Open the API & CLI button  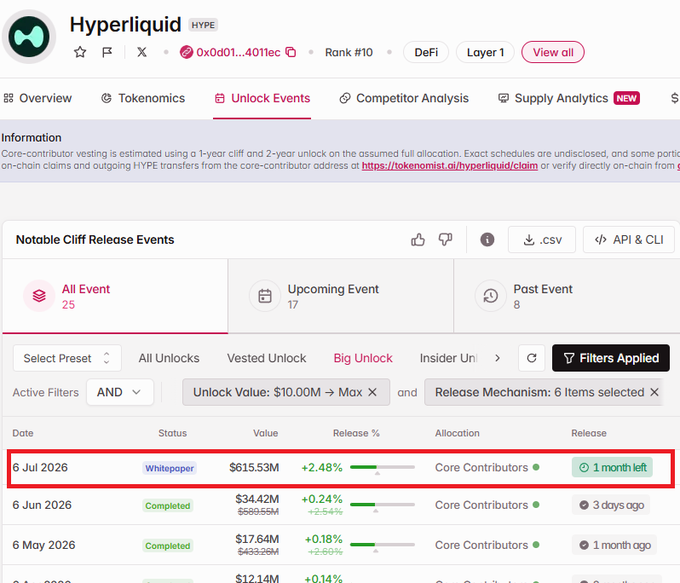629,239
